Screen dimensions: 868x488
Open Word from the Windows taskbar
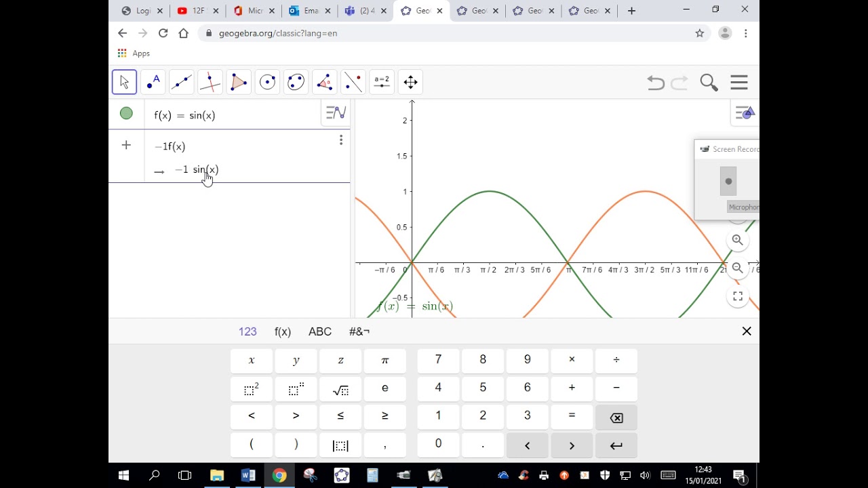[x=248, y=475]
